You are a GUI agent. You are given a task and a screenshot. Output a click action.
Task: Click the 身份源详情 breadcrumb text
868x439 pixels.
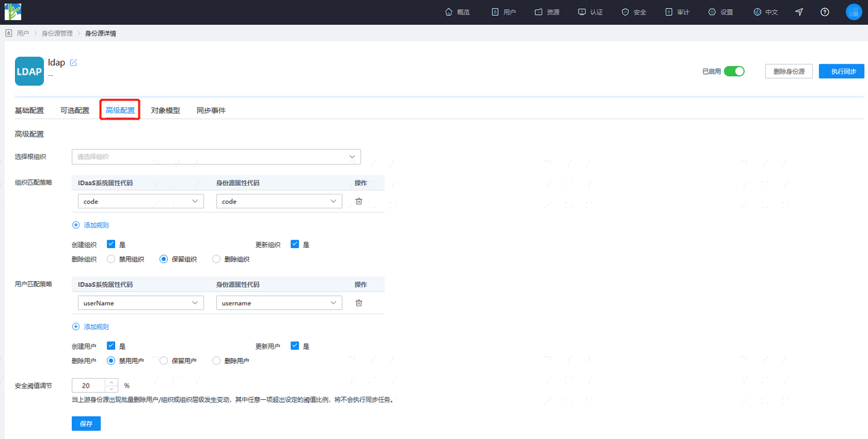[x=101, y=34]
